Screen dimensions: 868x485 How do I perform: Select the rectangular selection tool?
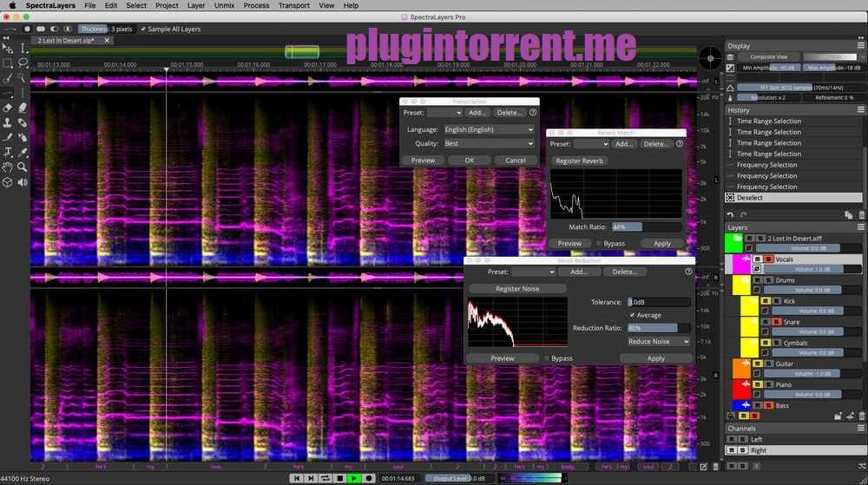coord(7,63)
